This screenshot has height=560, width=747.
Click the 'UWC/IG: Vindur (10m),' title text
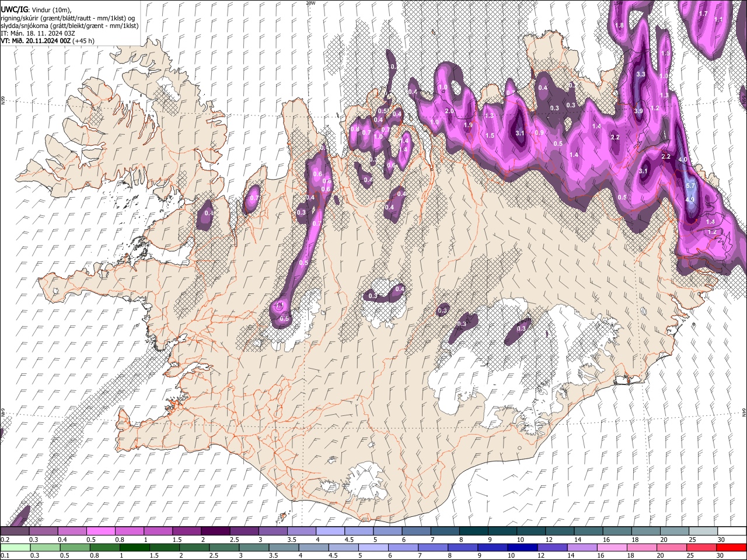[x=36, y=10]
